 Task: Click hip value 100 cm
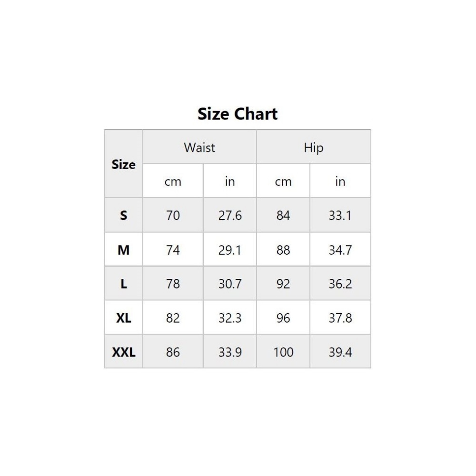coord(283,352)
